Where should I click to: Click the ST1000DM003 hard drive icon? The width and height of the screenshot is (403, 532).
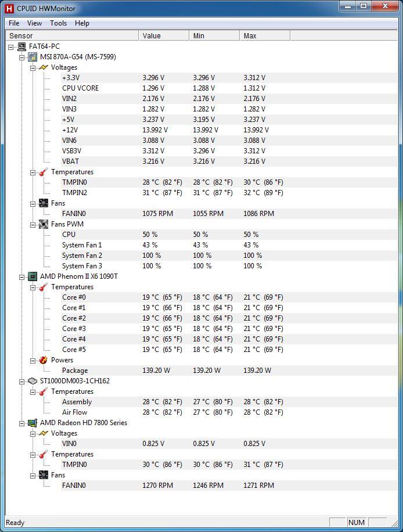coord(33,381)
